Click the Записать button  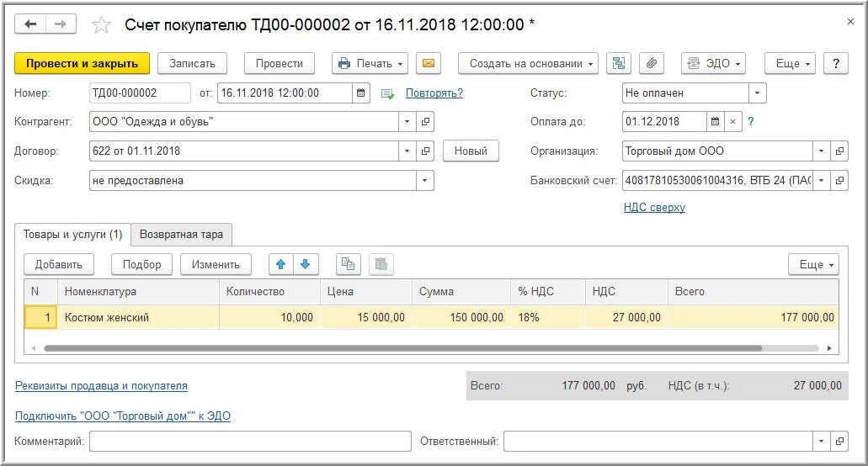(x=192, y=64)
